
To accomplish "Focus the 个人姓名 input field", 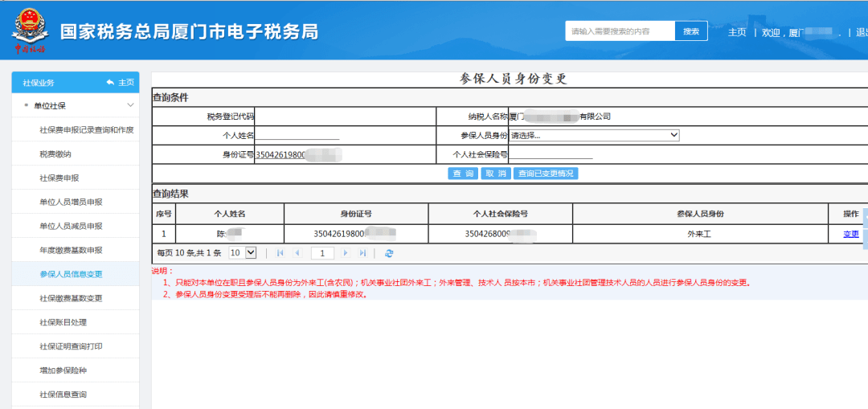I will pos(297,135).
